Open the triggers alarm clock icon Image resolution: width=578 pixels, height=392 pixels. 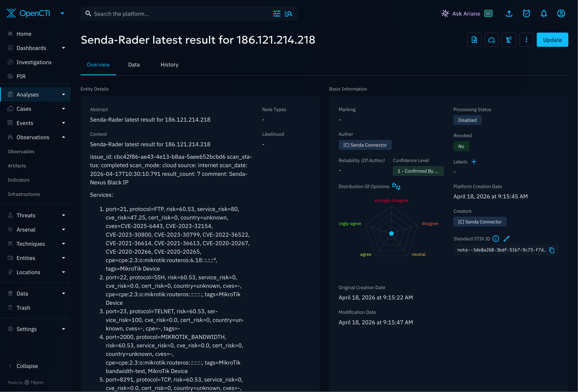click(526, 14)
